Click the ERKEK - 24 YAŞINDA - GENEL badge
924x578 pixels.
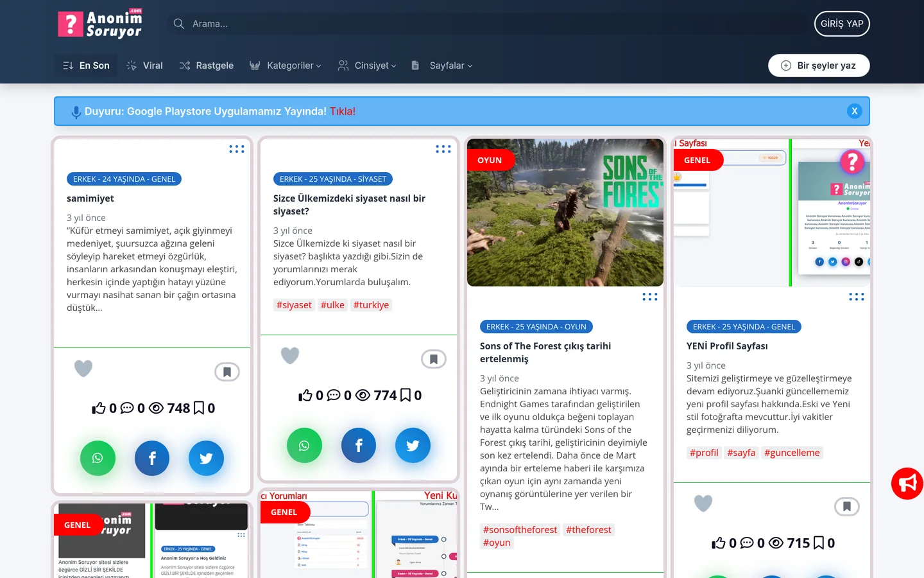coord(124,179)
